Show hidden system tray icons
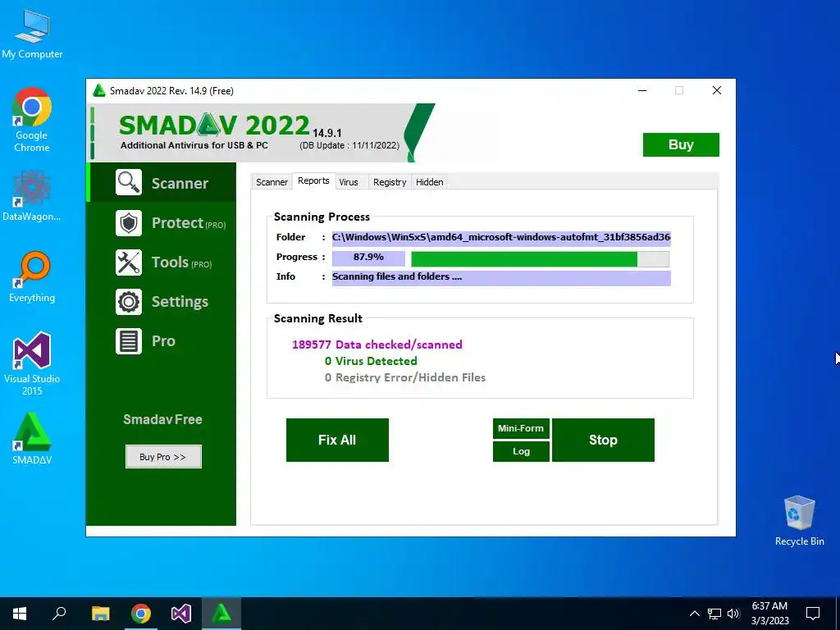 point(694,614)
